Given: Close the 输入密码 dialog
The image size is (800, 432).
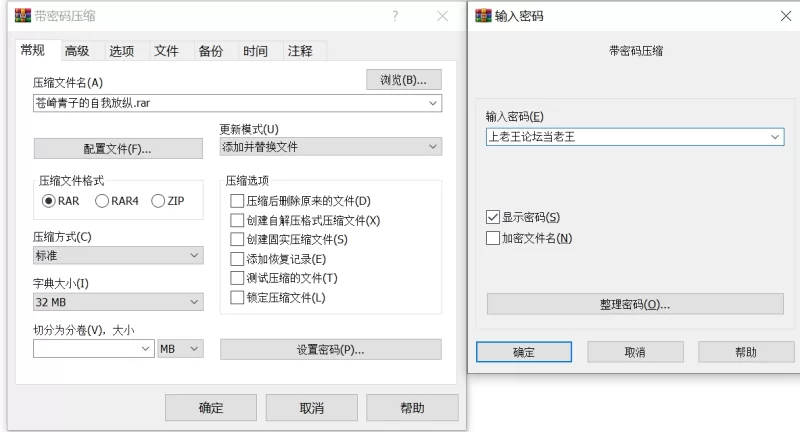Looking at the screenshot, I should coord(785,17).
